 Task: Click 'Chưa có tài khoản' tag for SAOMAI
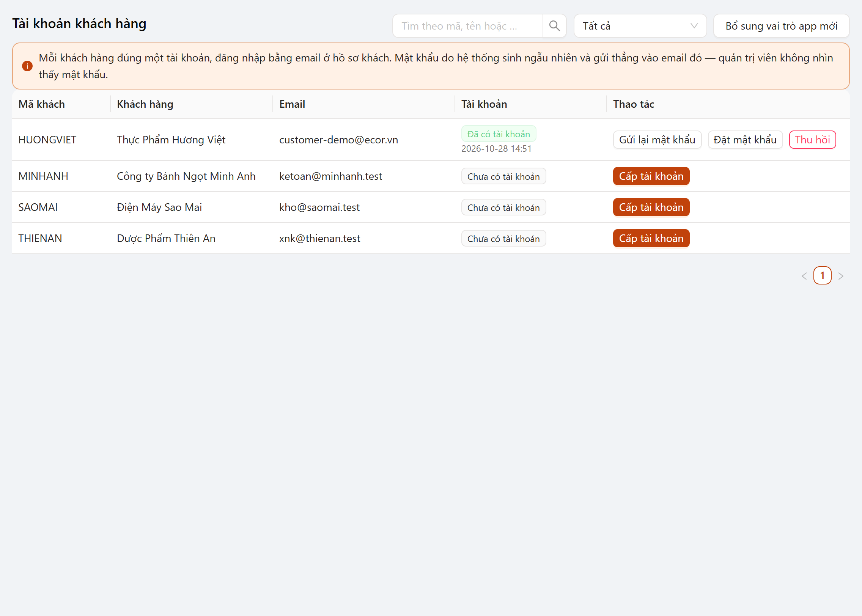(x=503, y=207)
